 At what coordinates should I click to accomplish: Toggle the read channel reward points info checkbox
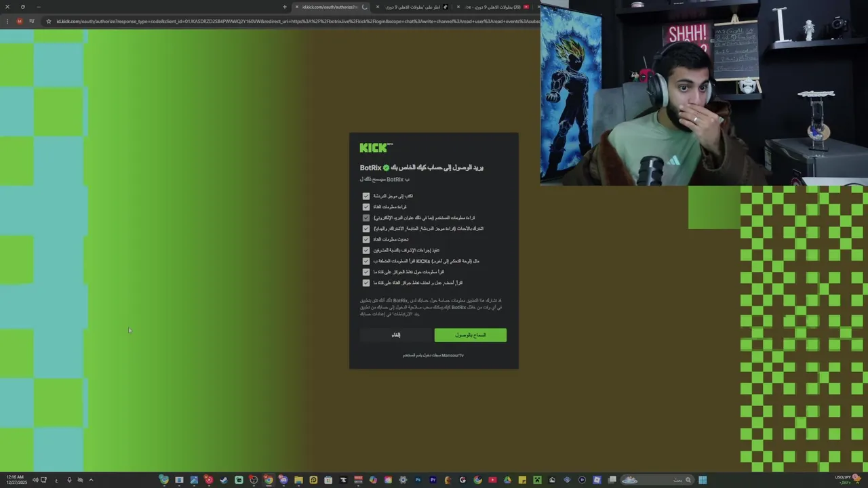366,272
